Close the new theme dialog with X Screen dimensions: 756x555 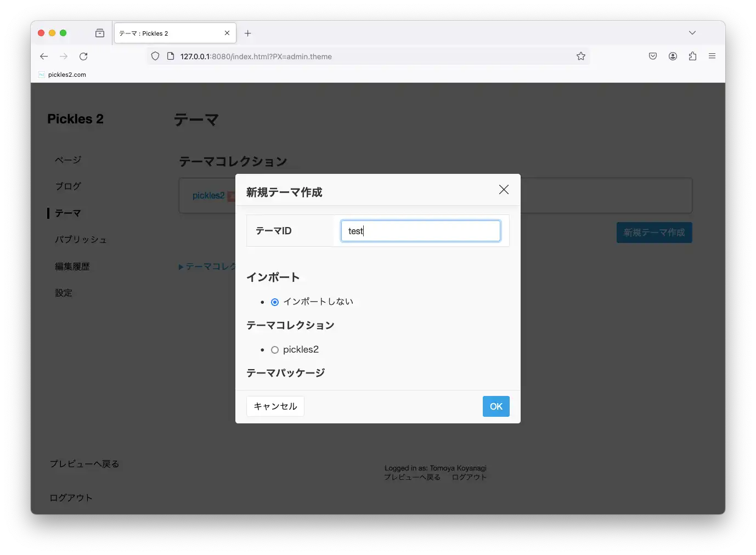click(x=504, y=190)
